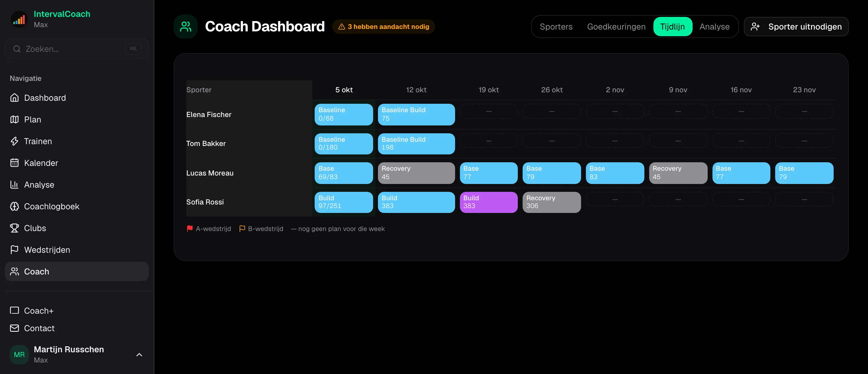
Task: Open Dashboard via the home icon
Action: tap(14, 98)
